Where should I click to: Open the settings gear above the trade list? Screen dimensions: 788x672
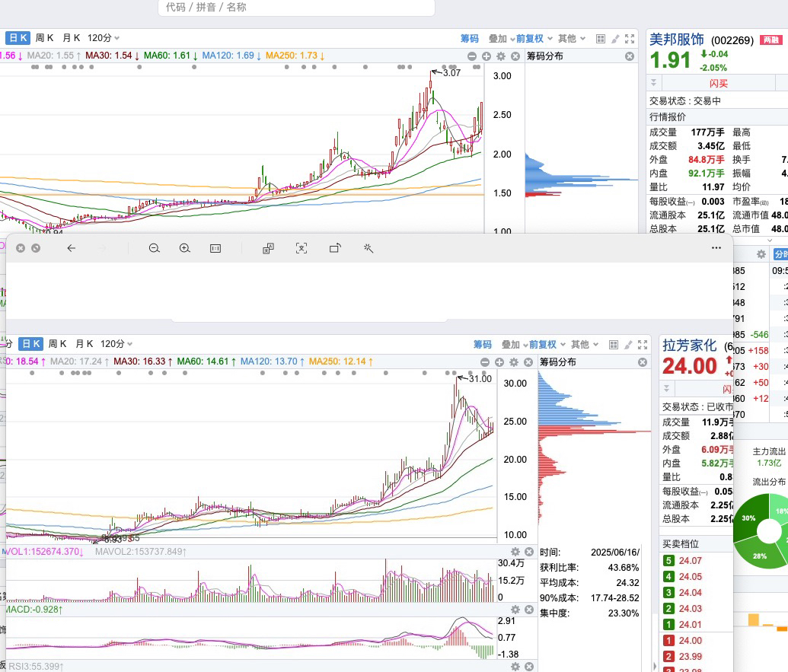coord(761,255)
